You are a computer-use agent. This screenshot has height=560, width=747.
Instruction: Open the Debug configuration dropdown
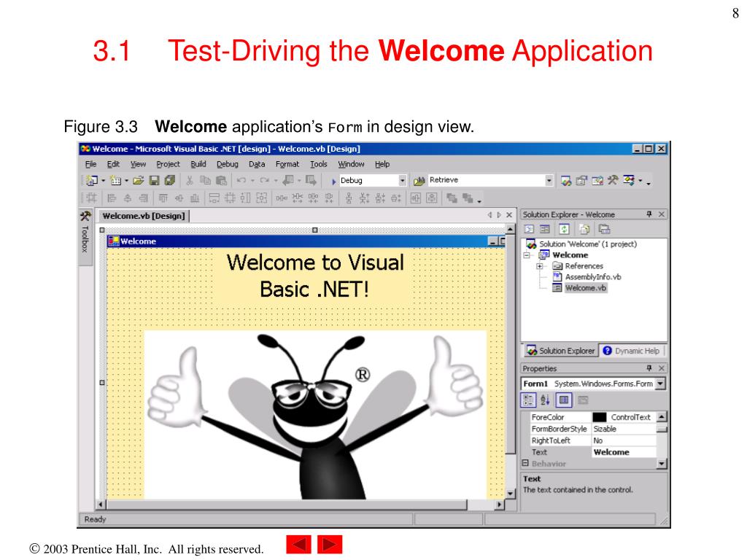point(403,181)
